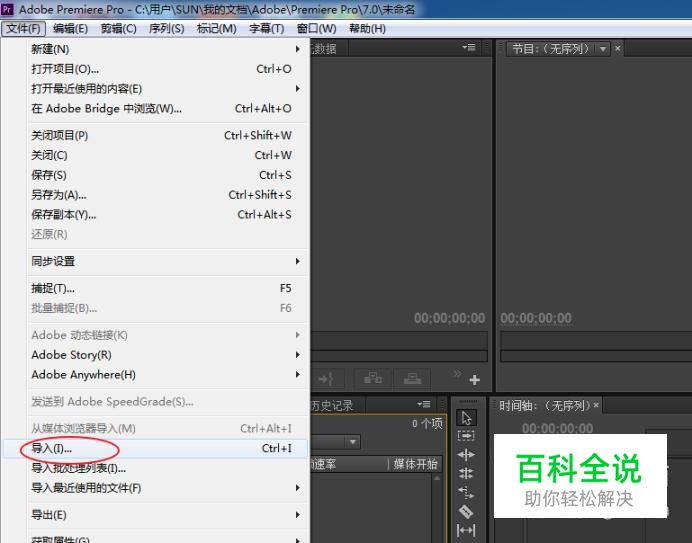Open the 剪辑(C) menu
This screenshot has width=692, height=543.
[x=118, y=29]
